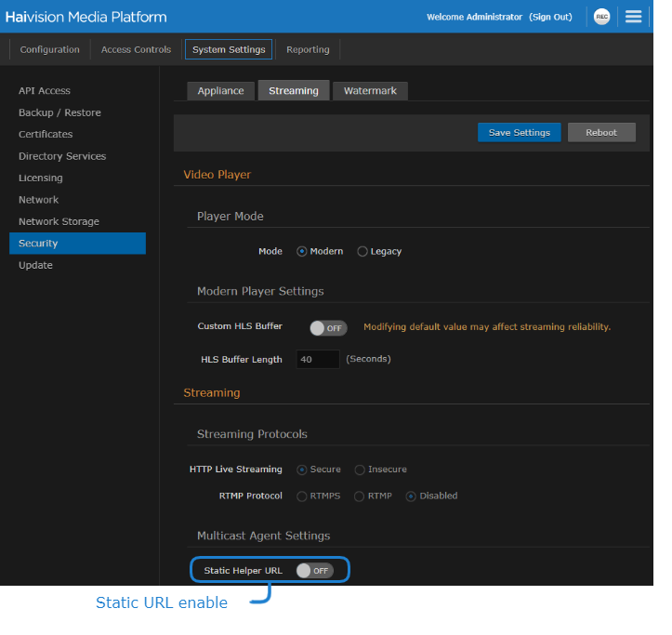Select the Modern player mode

[x=302, y=251]
